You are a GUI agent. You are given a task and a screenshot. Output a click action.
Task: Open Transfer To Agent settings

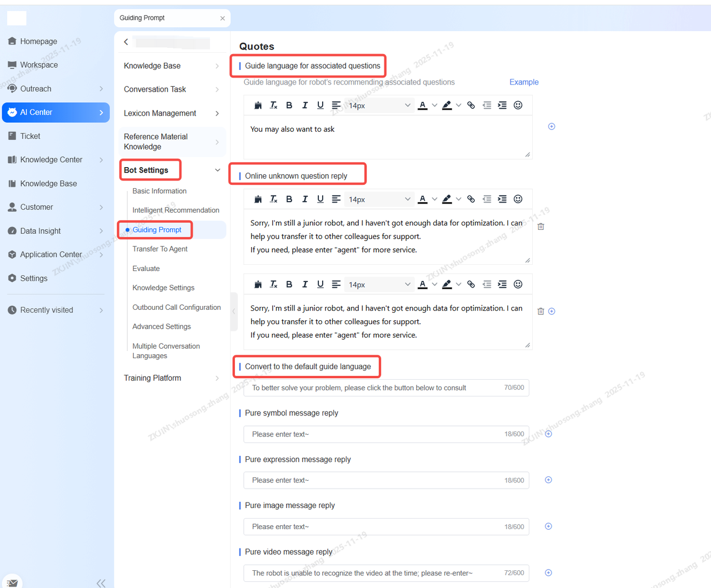pyautogui.click(x=160, y=249)
